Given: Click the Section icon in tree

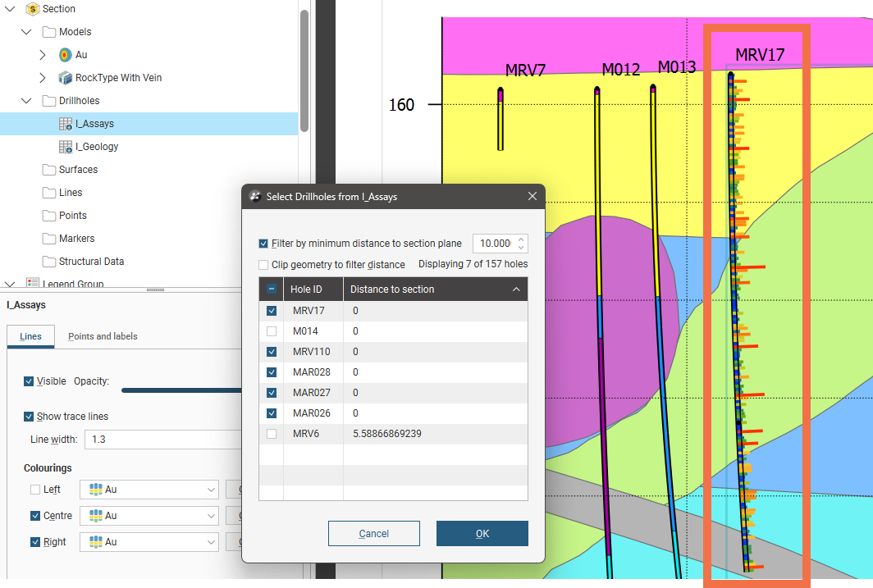Looking at the screenshot, I should point(33,9).
